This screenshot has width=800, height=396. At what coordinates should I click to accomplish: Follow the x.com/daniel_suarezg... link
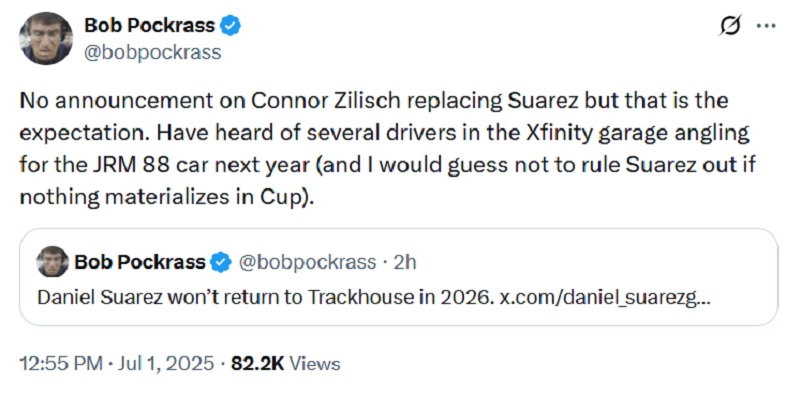[x=605, y=299]
